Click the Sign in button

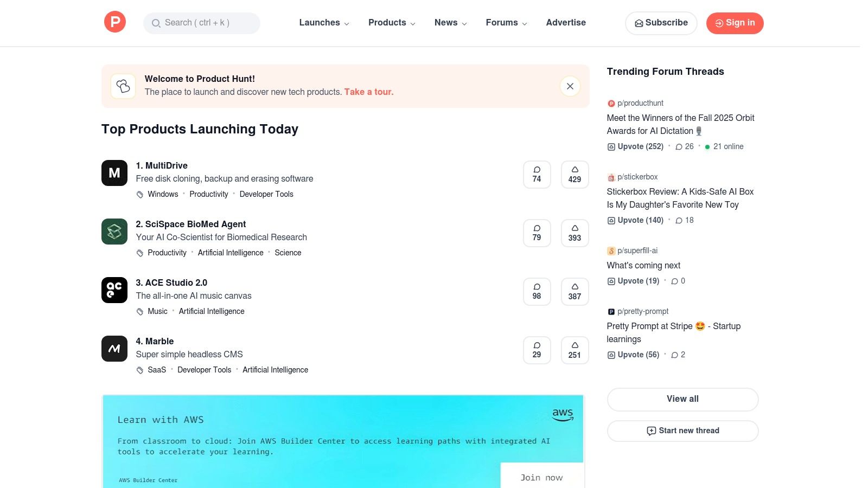pos(735,23)
